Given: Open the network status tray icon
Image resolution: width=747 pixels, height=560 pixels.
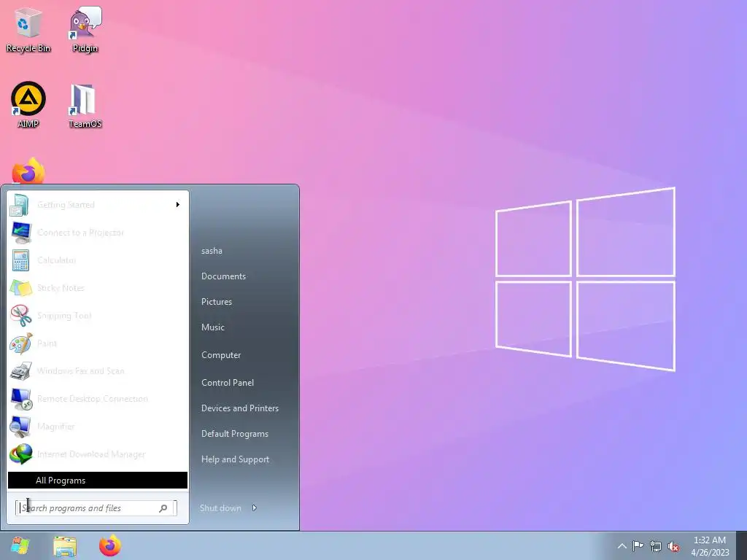Looking at the screenshot, I should point(656,546).
